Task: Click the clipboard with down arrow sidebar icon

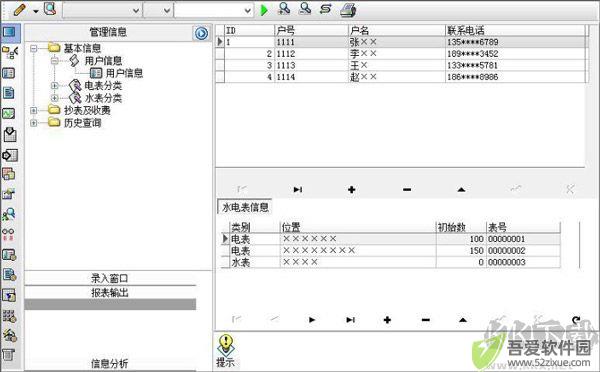Action: tap(10, 135)
